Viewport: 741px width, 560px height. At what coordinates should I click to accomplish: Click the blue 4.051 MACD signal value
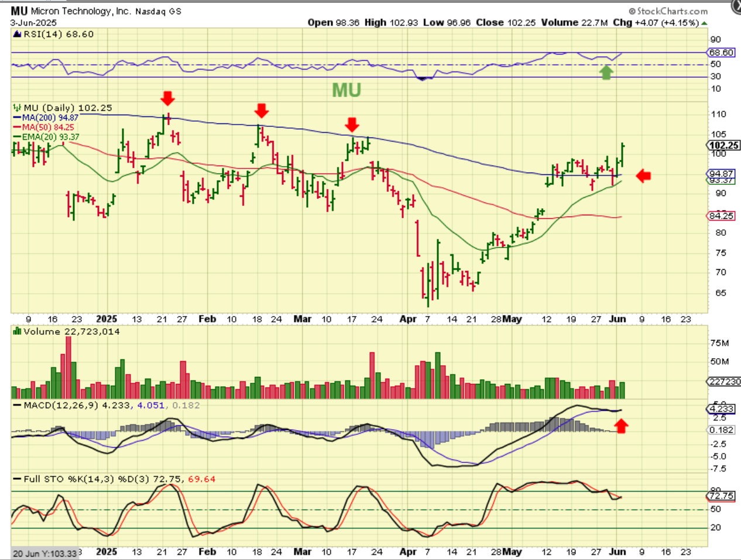(x=151, y=406)
